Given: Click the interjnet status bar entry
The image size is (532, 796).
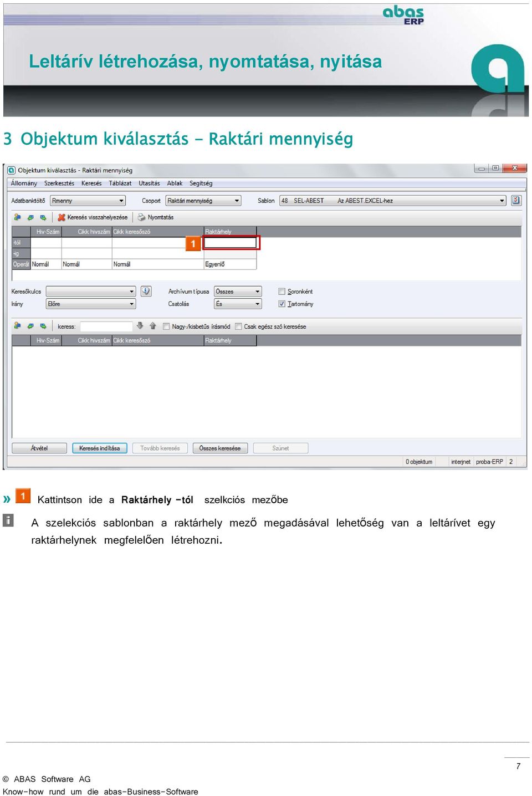Looking at the screenshot, I should point(461,462).
